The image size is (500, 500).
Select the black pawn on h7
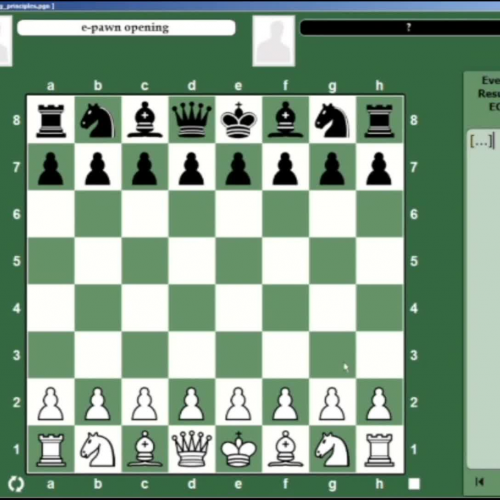click(x=379, y=169)
